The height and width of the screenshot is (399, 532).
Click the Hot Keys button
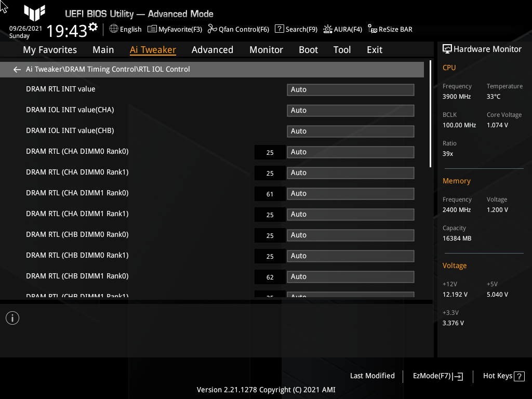tap(503, 376)
